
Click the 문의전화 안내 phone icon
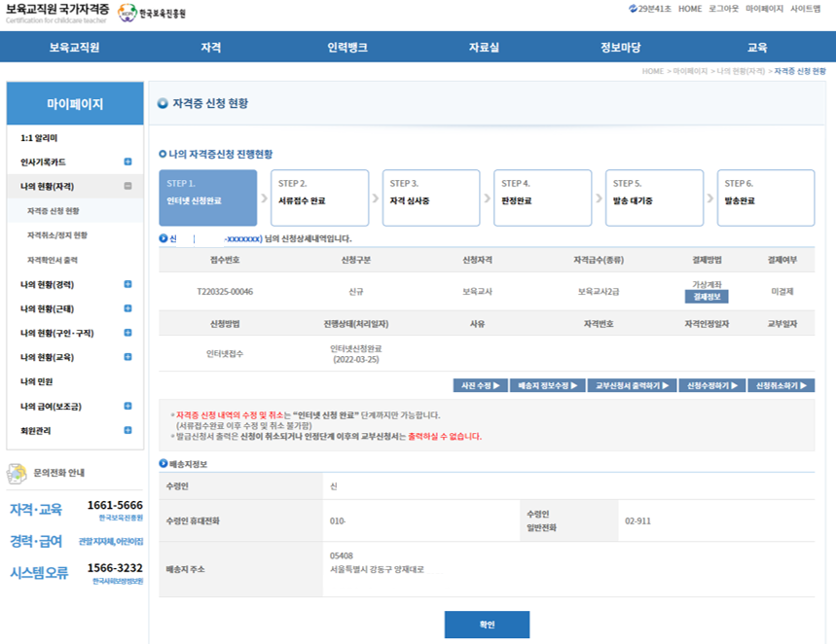17,474
